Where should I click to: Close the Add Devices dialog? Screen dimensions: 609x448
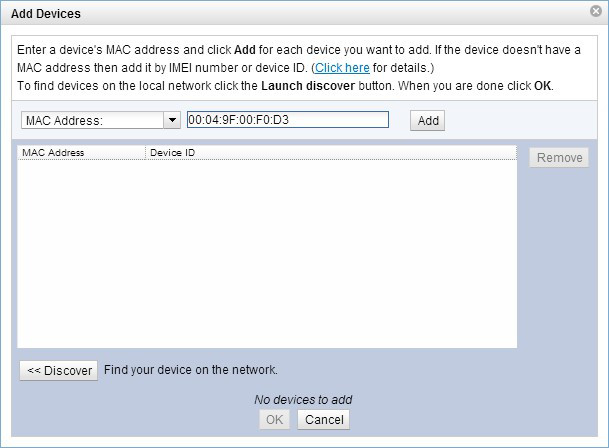(x=596, y=13)
